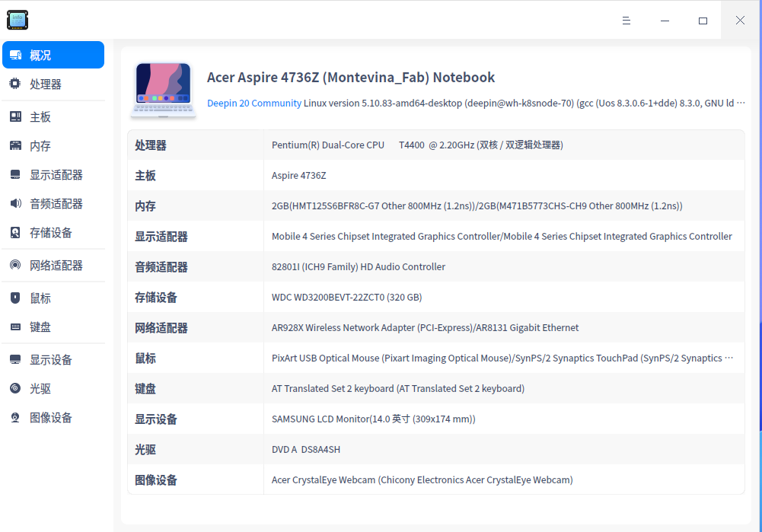Click the 存储设备 (Storage) sidebar icon
The height and width of the screenshot is (532, 762).
coord(14,233)
